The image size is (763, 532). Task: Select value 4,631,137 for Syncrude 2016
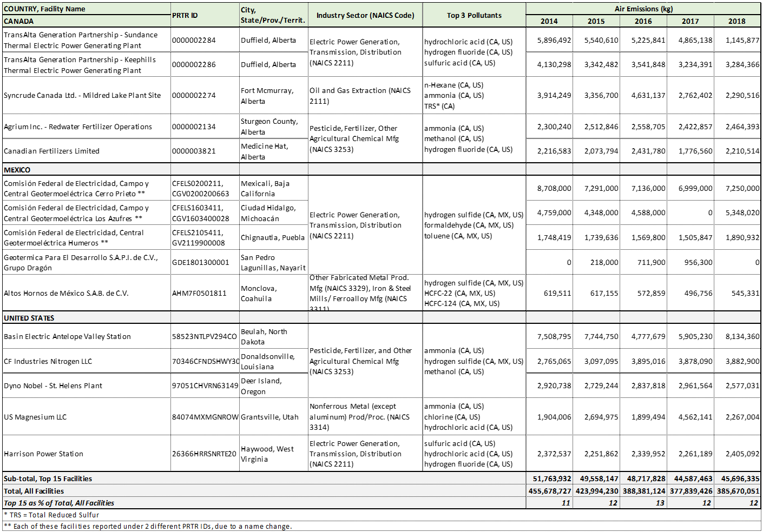point(648,95)
